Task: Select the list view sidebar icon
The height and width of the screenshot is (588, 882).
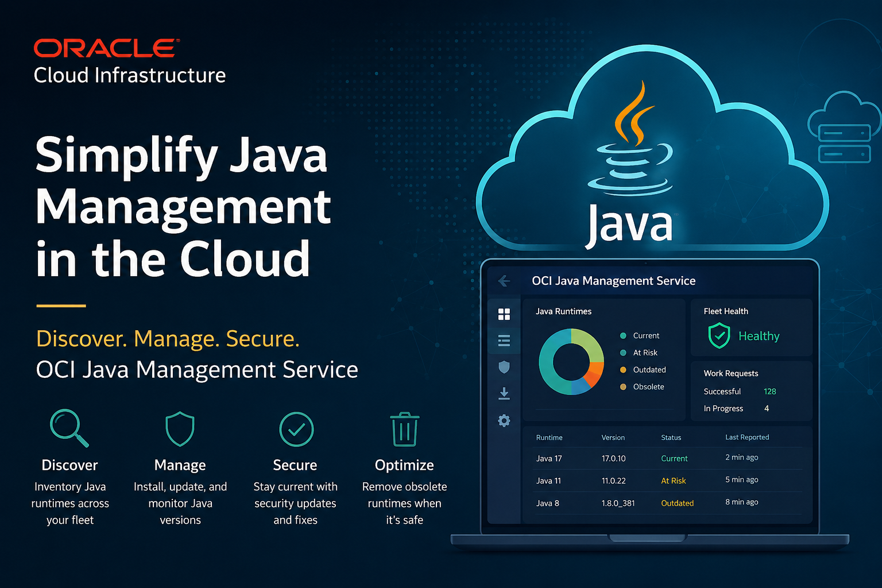Action: [x=504, y=341]
